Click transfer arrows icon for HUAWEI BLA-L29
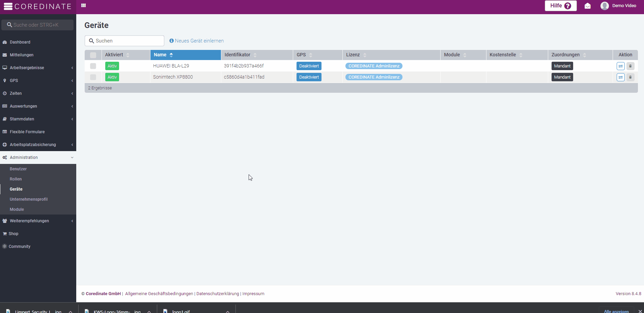Screen dimensions: 644x313 [x=620, y=66]
